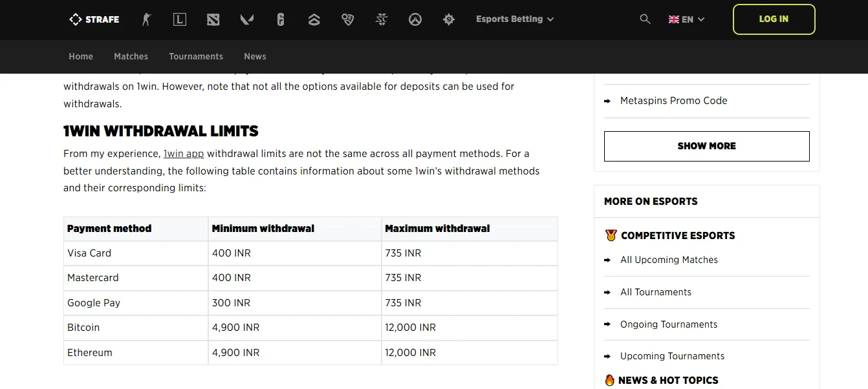Select the Ethereum table cell

pyautogui.click(x=136, y=353)
